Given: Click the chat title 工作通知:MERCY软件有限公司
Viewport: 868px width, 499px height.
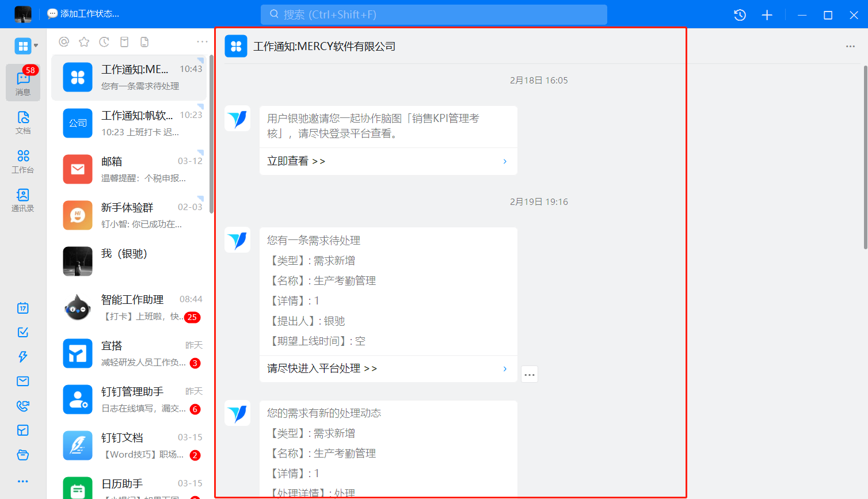Looking at the screenshot, I should click(325, 47).
